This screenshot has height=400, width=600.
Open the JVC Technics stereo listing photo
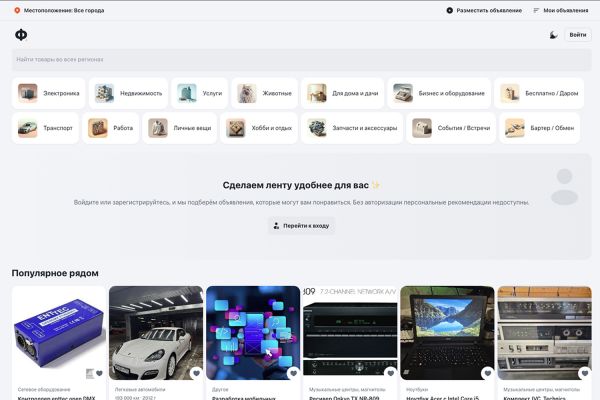[x=545, y=333]
